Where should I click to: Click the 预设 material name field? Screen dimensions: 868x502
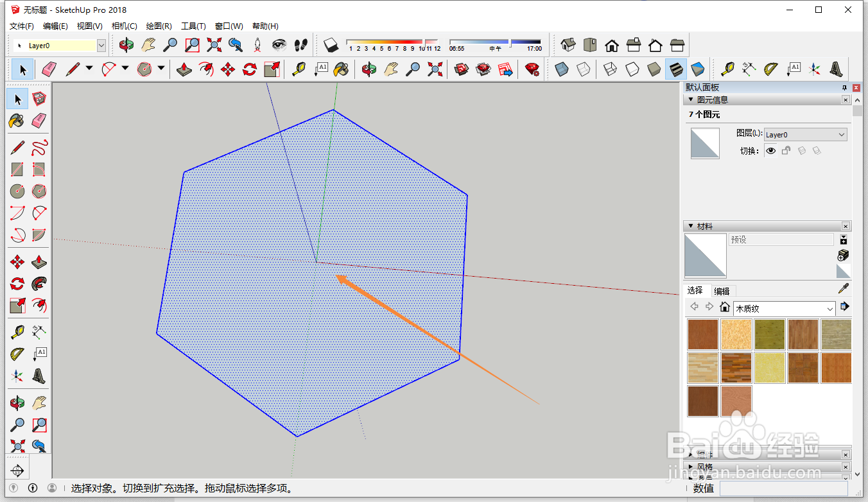tap(781, 239)
